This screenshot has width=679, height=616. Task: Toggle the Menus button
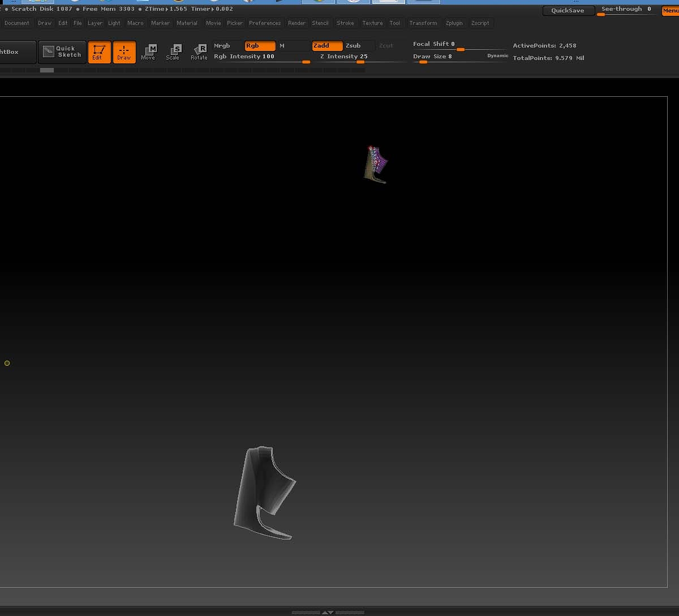pos(670,11)
